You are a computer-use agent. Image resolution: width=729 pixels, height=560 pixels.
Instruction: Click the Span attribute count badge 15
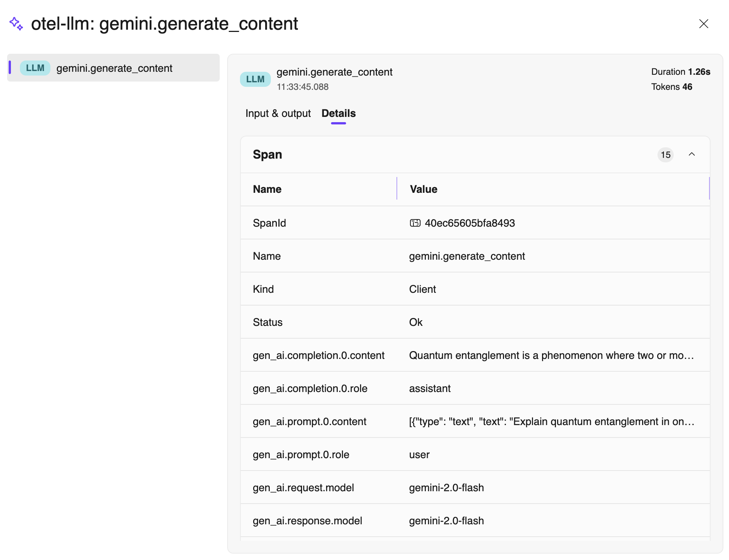tap(665, 155)
